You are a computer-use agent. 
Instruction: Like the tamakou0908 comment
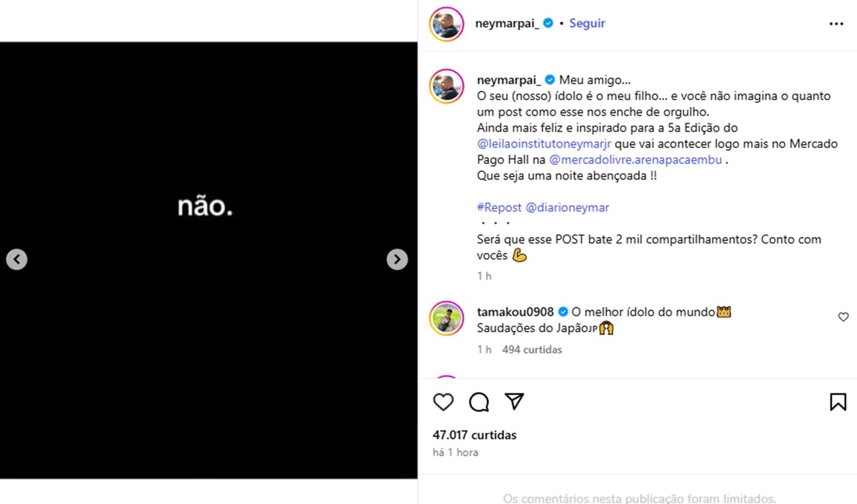843,317
